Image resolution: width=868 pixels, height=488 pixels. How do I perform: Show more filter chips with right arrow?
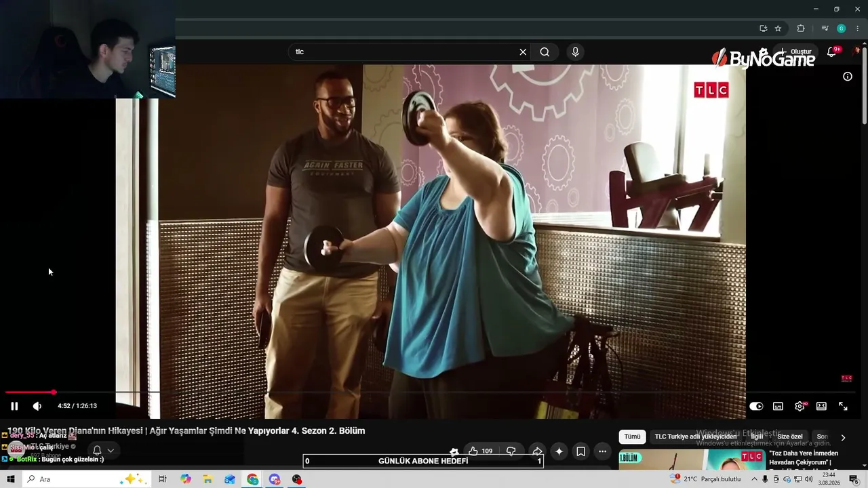[x=843, y=438]
